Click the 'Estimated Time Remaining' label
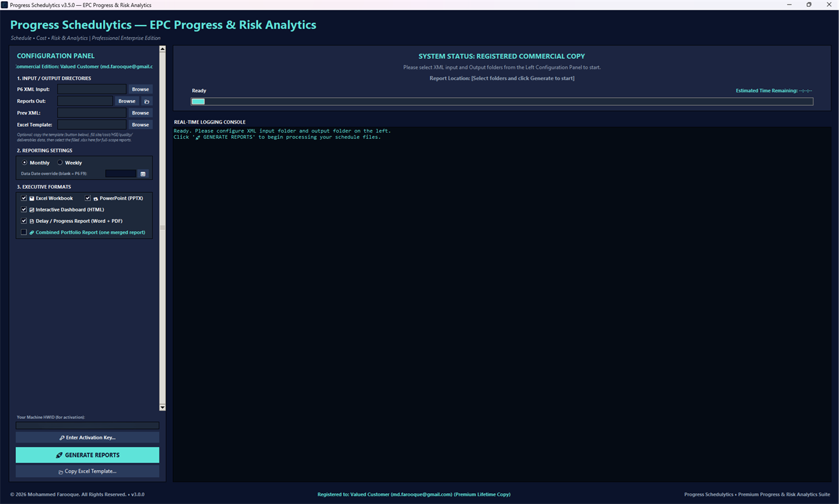839x504 pixels. click(774, 91)
